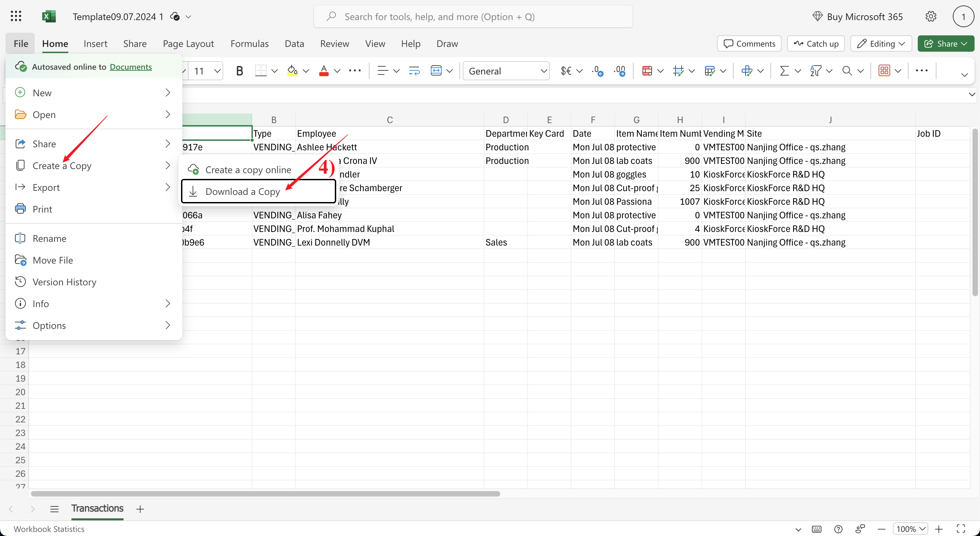Choose Create a copy online
Image resolution: width=980 pixels, height=536 pixels.
click(258, 170)
